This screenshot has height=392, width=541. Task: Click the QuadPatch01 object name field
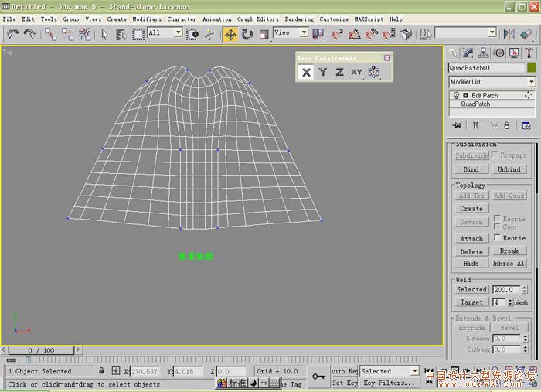(x=486, y=67)
